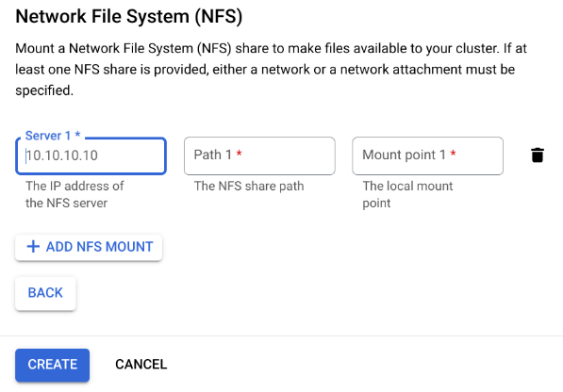Click CREATE to create the cluster
The image size is (563, 392).
(x=53, y=365)
